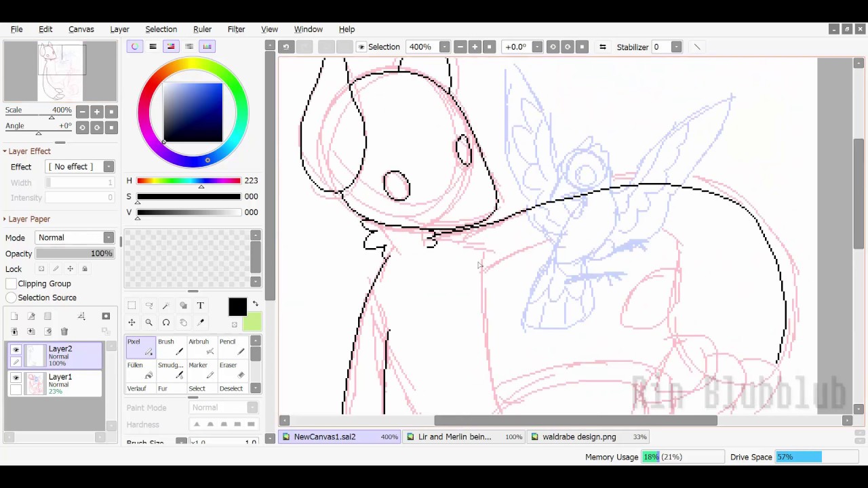The image size is (868, 488).
Task: Open the Stabilizer value dropdown
Action: tap(676, 47)
